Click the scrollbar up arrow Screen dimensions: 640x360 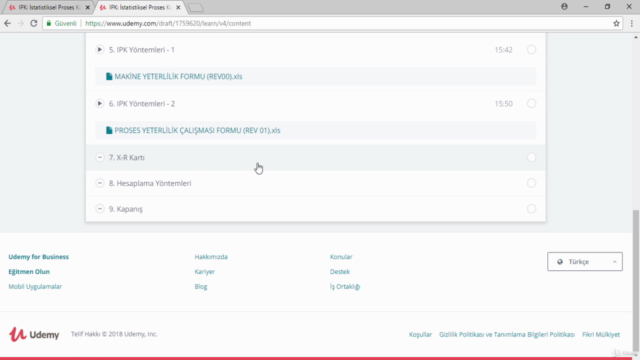point(636,37)
